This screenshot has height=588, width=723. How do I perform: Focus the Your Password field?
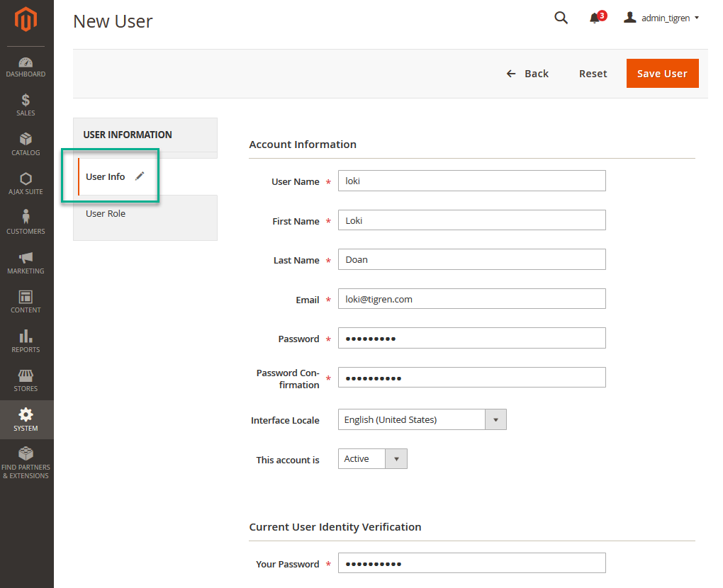(471, 563)
